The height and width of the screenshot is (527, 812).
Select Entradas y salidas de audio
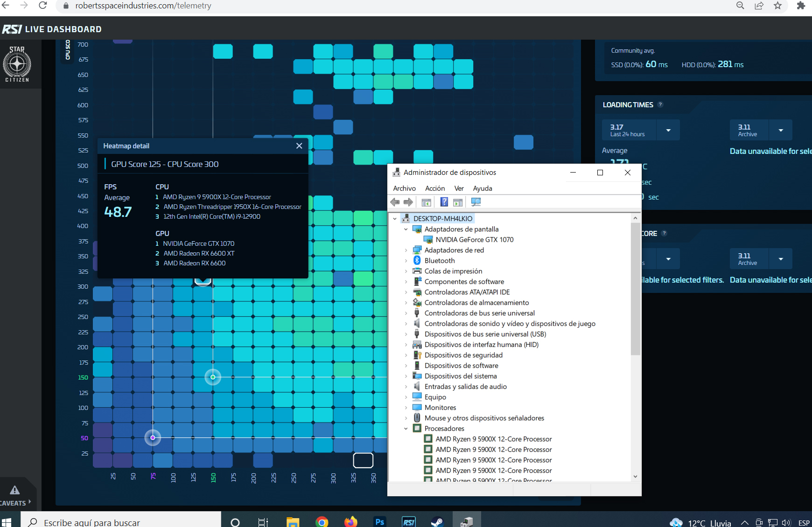[x=465, y=386]
